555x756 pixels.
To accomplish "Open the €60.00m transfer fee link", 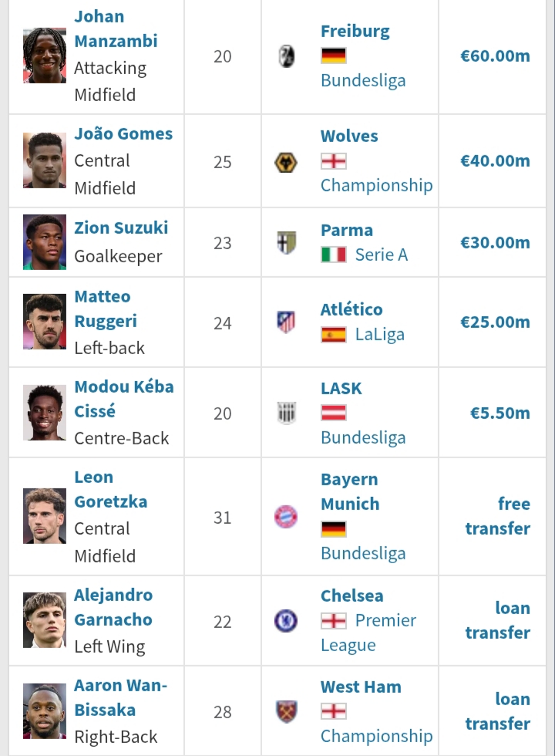I will click(x=495, y=56).
